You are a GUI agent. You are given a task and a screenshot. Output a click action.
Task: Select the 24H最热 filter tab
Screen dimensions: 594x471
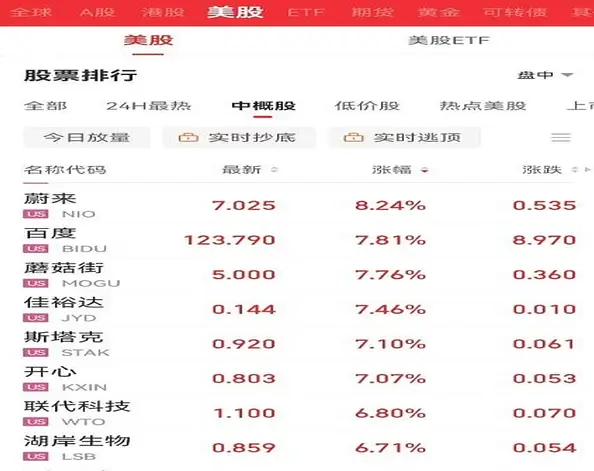tap(148, 106)
